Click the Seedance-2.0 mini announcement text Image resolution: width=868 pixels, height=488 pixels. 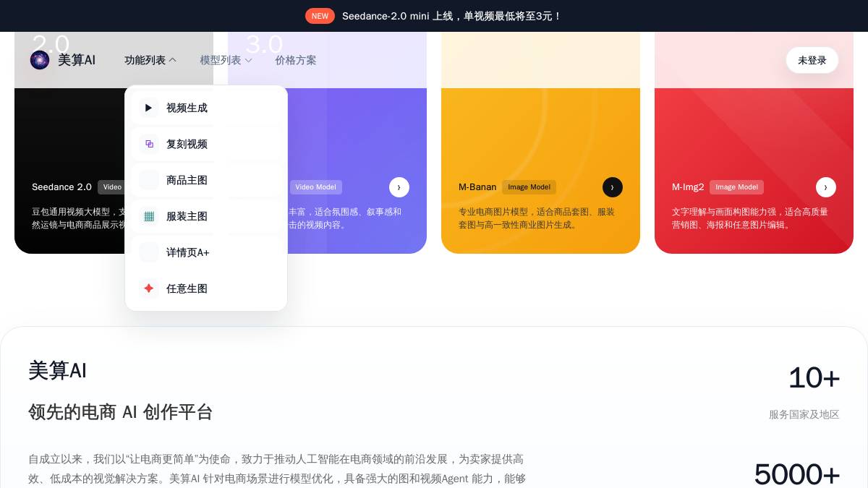point(452,16)
